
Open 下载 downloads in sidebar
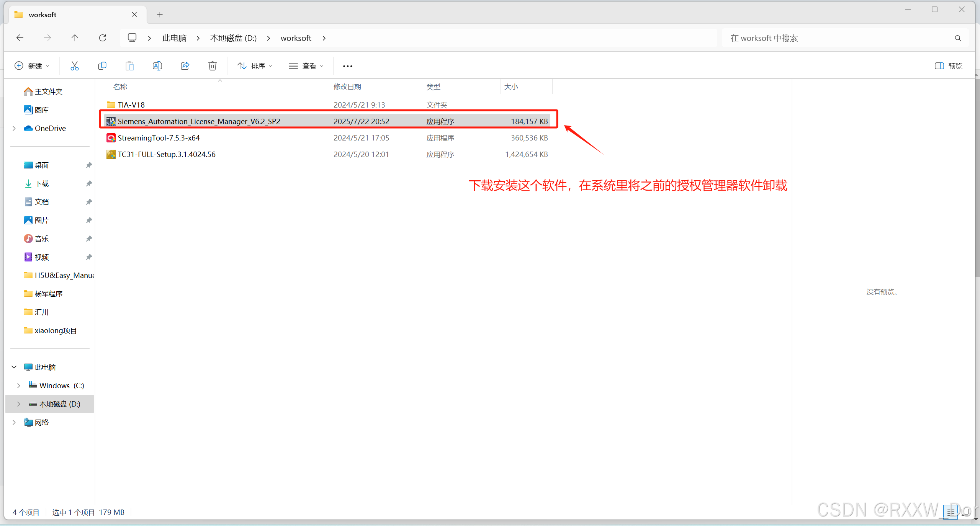(36, 183)
